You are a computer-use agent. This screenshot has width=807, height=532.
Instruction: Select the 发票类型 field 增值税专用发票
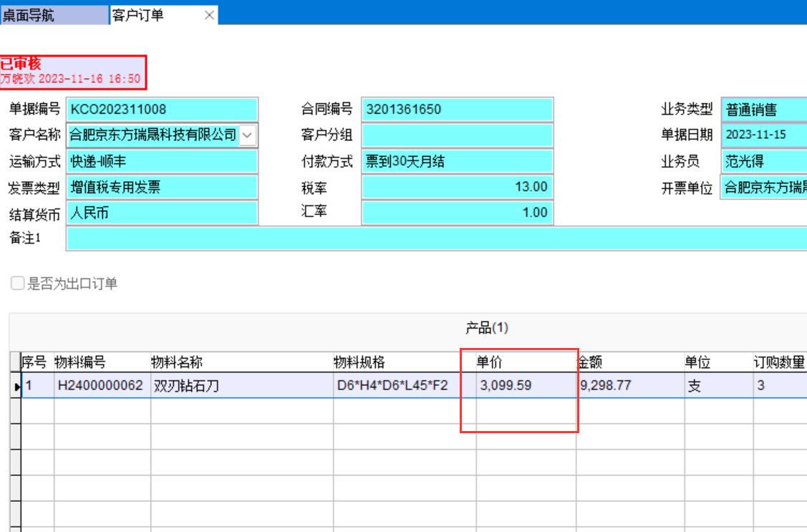pos(161,188)
